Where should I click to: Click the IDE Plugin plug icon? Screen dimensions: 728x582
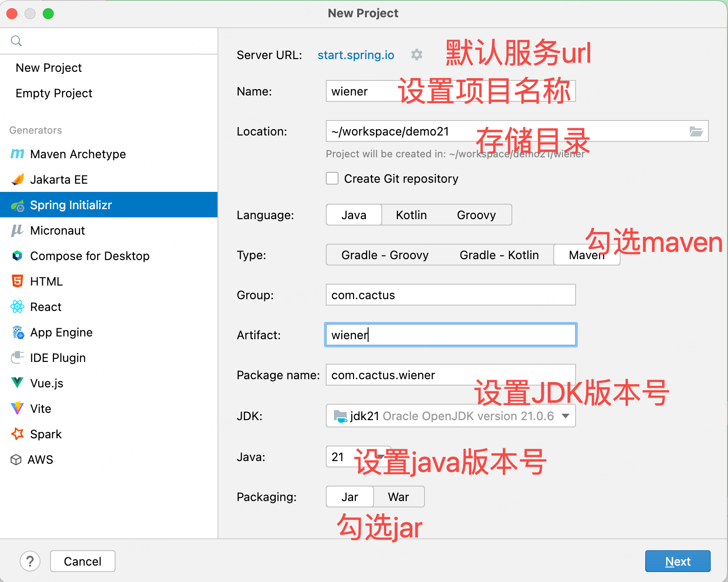pyautogui.click(x=17, y=357)
